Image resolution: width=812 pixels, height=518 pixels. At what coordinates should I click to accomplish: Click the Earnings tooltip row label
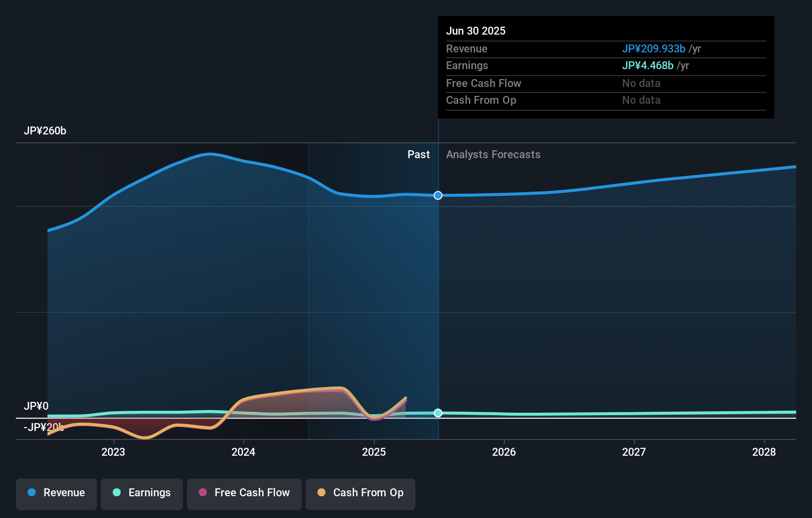click(467, 66)
